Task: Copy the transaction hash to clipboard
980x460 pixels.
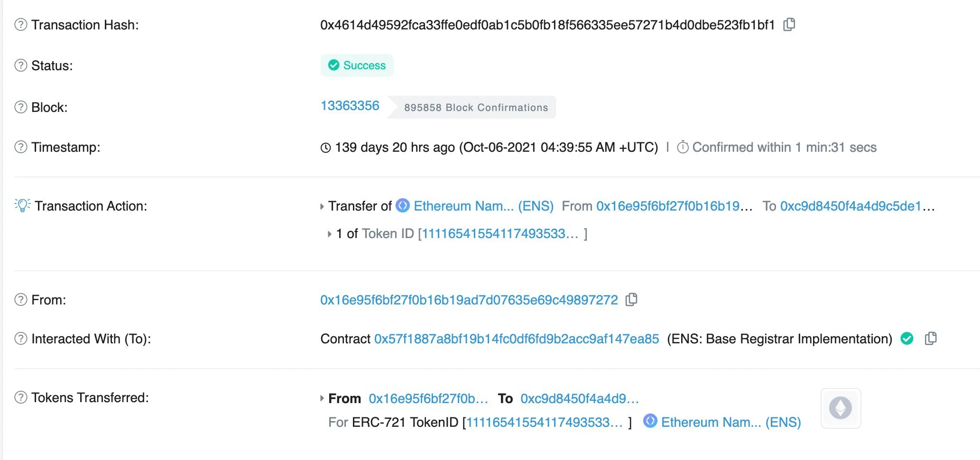Action: [x=789, y=24]
